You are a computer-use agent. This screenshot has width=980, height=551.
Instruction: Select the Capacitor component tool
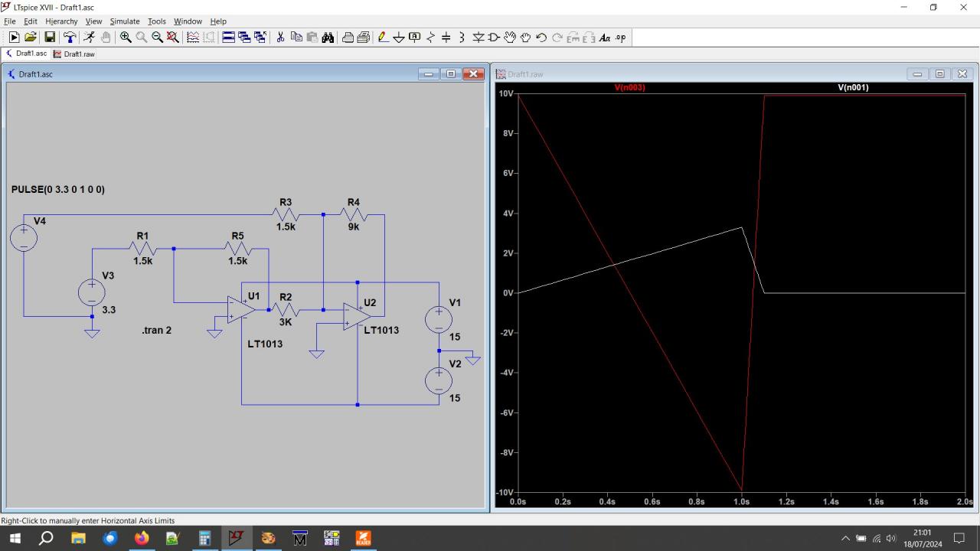pyautogui.click(x=446, y=37)
